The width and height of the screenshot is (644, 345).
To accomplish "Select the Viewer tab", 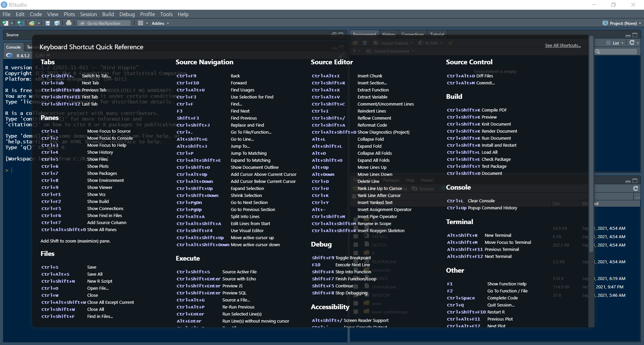I will [x=427, y=180].
